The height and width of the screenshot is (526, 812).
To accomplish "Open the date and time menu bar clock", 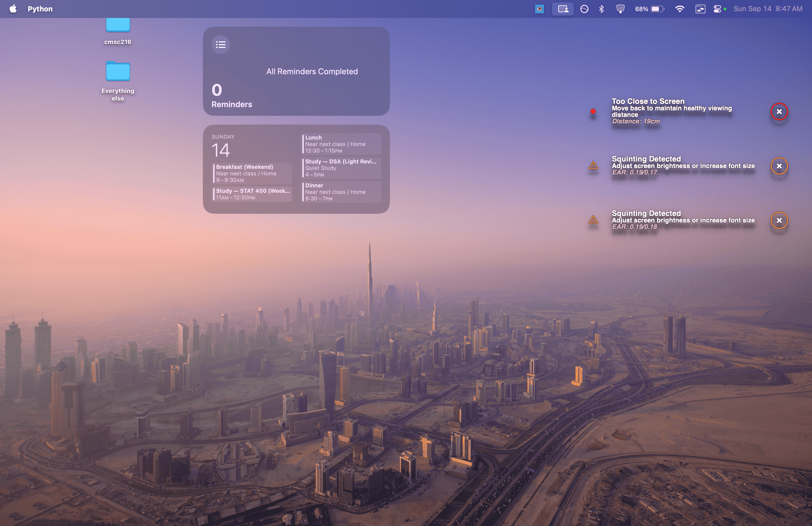I will coord(768,9).
